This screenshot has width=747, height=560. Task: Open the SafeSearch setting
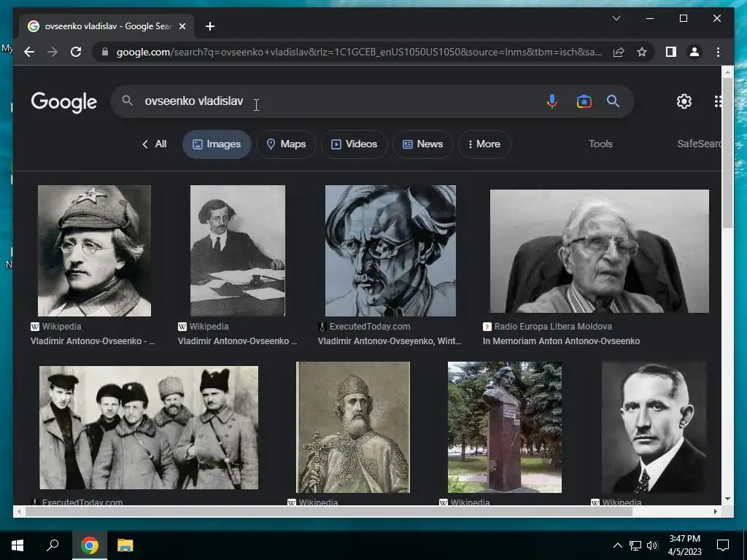[699, 144]
